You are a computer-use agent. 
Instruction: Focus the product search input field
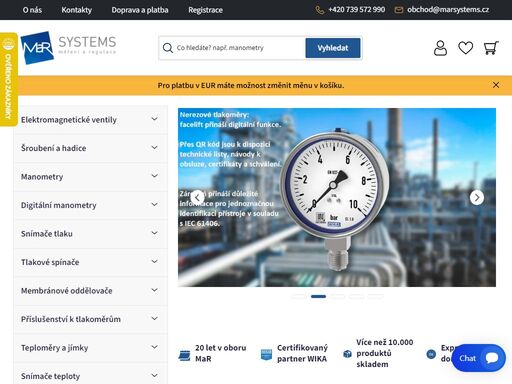point(233,48)
